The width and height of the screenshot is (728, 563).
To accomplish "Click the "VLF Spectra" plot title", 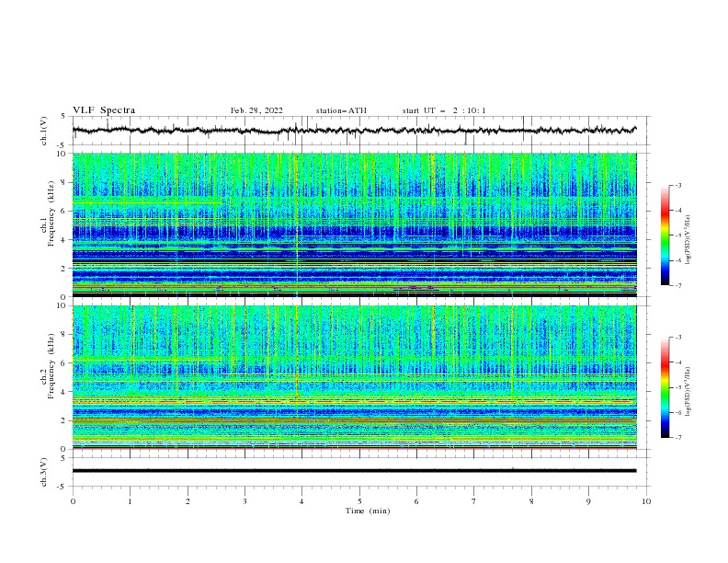I will pos(104,110).
